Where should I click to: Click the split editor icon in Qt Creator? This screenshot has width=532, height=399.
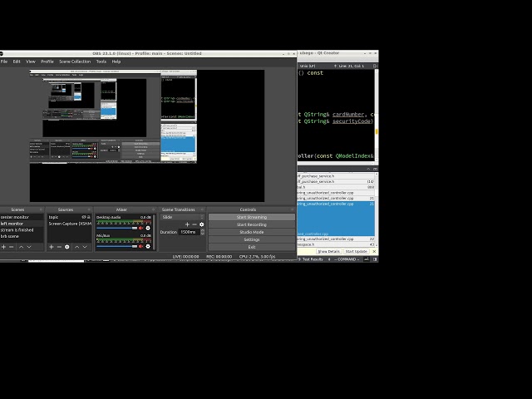click(375, 66)
